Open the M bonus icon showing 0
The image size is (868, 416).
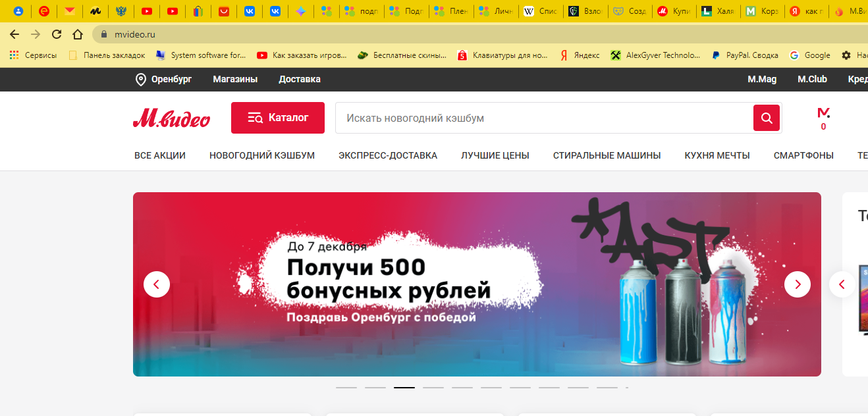point(823,118)
